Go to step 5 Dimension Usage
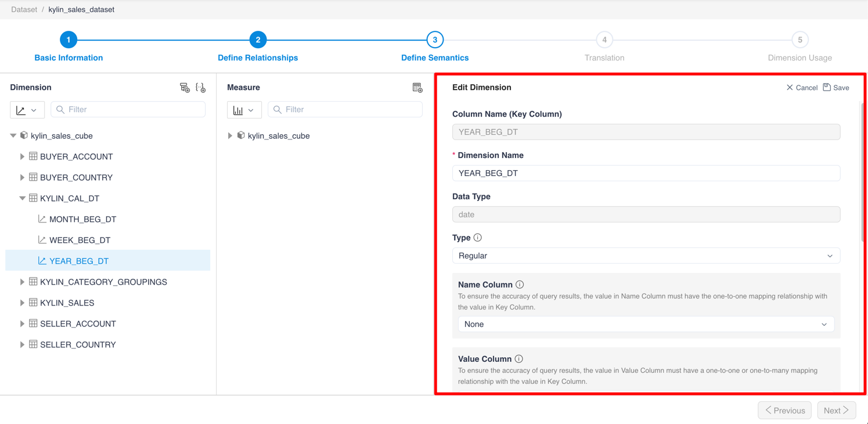Image resolution: width=868 pixels, height=424 pixels. (x=800, y=40)
